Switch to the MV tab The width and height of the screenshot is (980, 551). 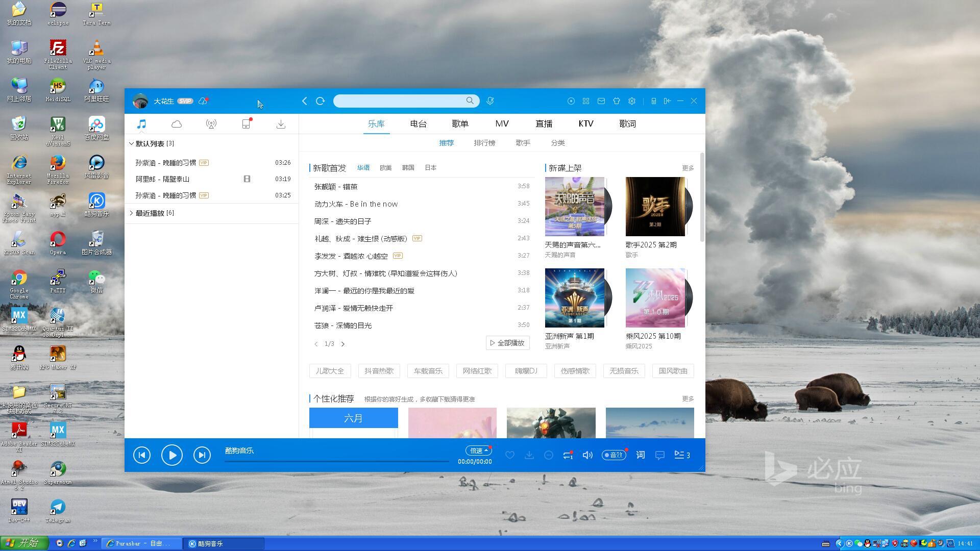click(x=502, y=124)
